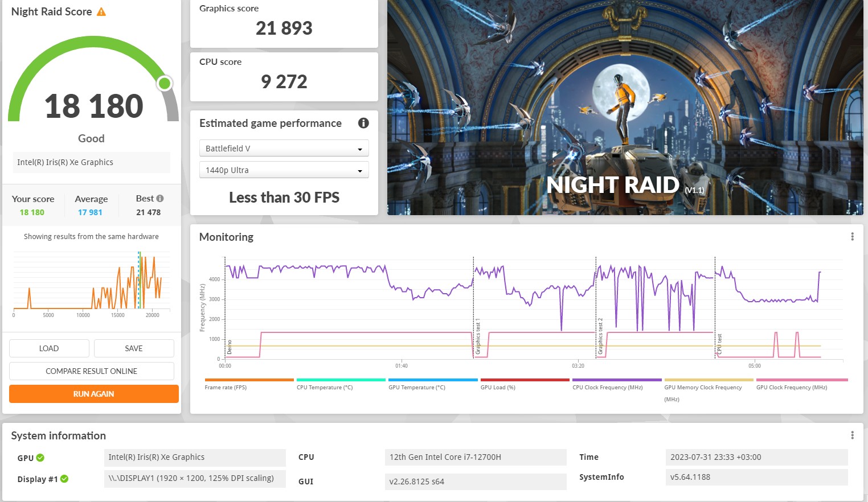
Task: Click the Graphics score value 21 893
Action: [x=284, y=28]
